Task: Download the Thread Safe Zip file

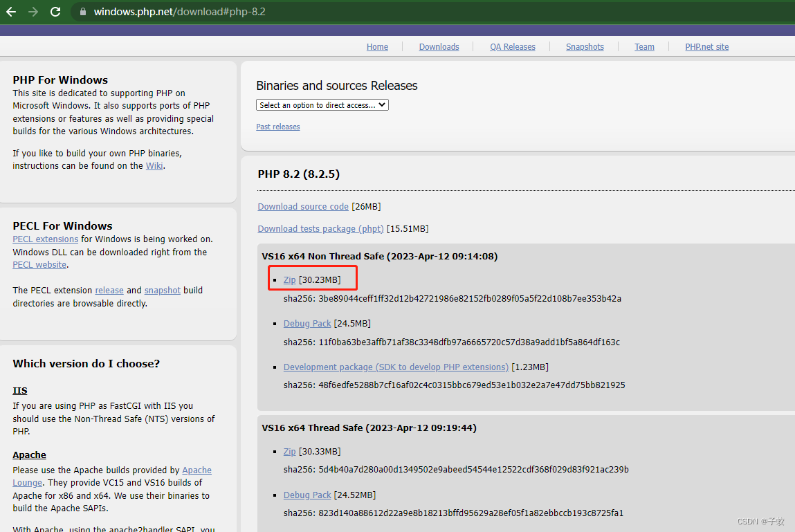Action: 289,451
